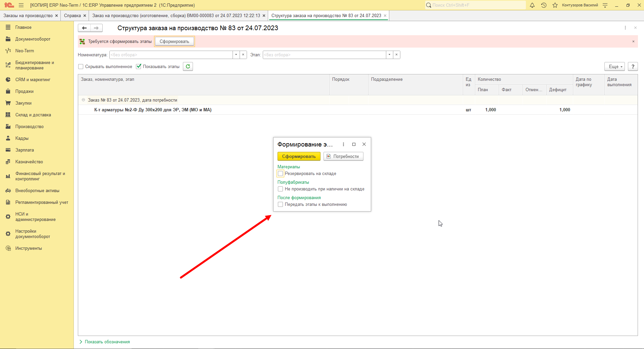Open the Казначейство sidebar section
Image resolution: width=644 pixels, height=349 pixels.
(29, 162)
